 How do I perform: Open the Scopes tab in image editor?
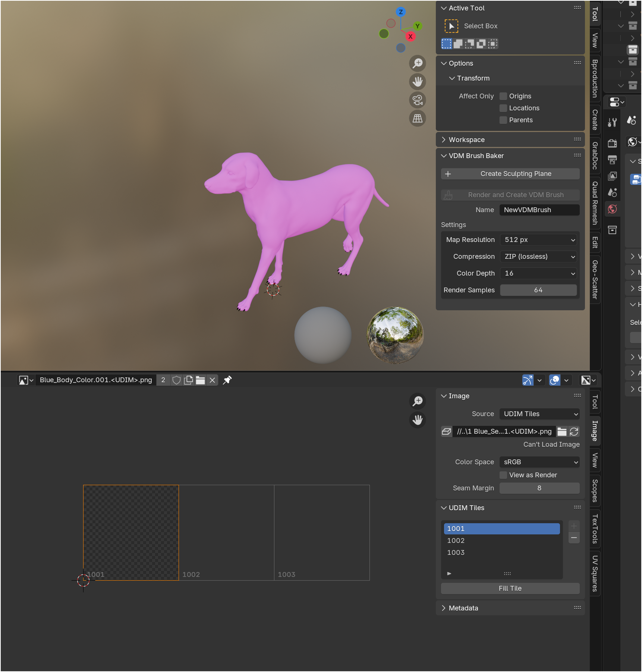pos(595,490)
